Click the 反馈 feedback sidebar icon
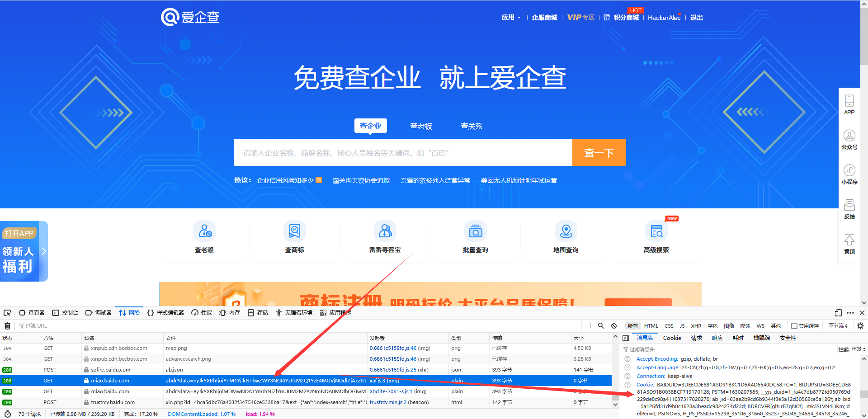This screenshot has height=419, width=868. [x=849, y=205]
